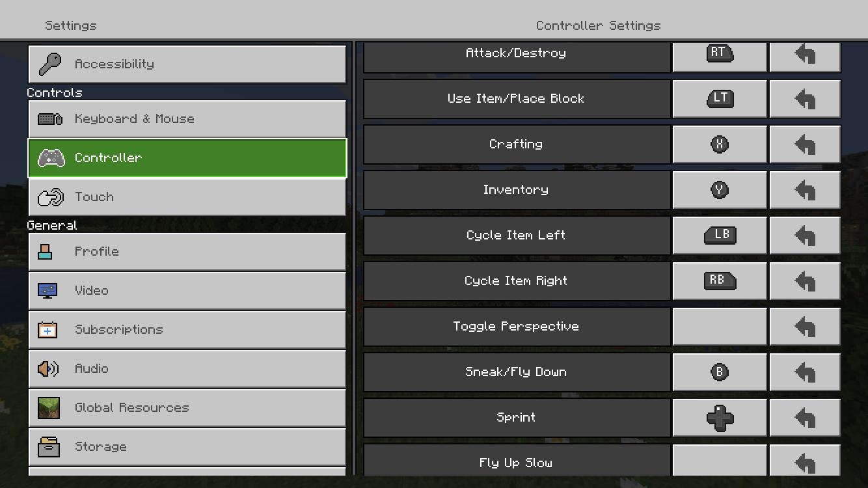Select the Audio settings section
Image resolution: width=868 pixels, height=488 pixels.
tap(187, 369)
